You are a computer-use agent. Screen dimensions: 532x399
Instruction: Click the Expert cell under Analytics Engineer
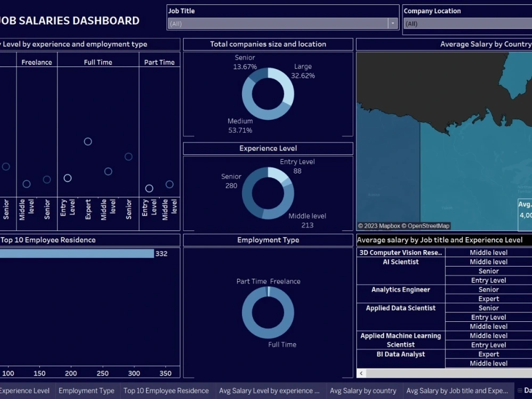point(488,298)
